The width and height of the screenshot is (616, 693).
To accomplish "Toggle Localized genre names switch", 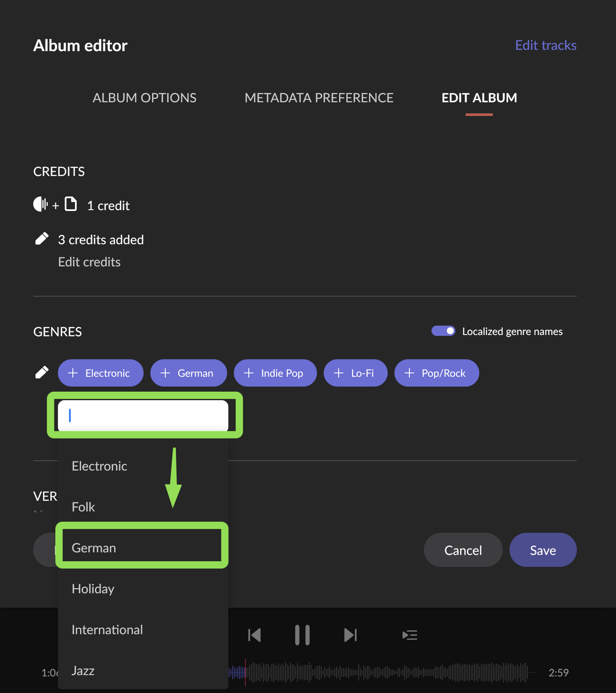I will coord(443,331).
